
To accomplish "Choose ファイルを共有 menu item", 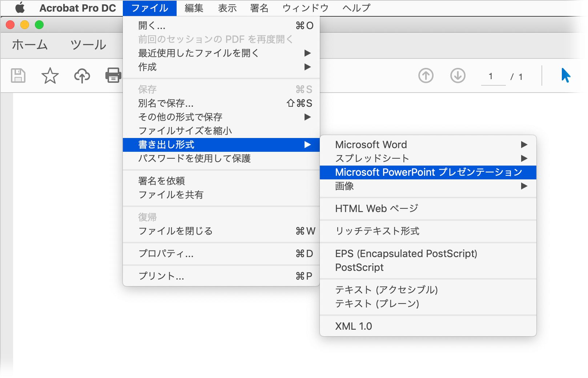I will [221, 195].
